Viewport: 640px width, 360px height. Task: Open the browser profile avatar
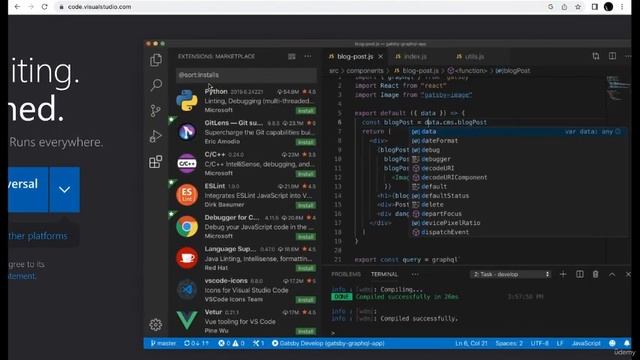[609, 7]
